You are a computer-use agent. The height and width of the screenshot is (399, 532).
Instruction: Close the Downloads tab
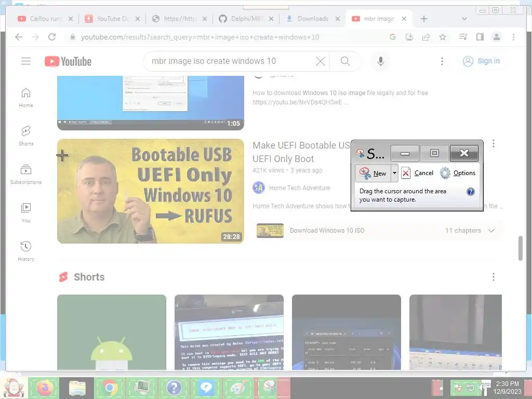(x=338, y=19)
